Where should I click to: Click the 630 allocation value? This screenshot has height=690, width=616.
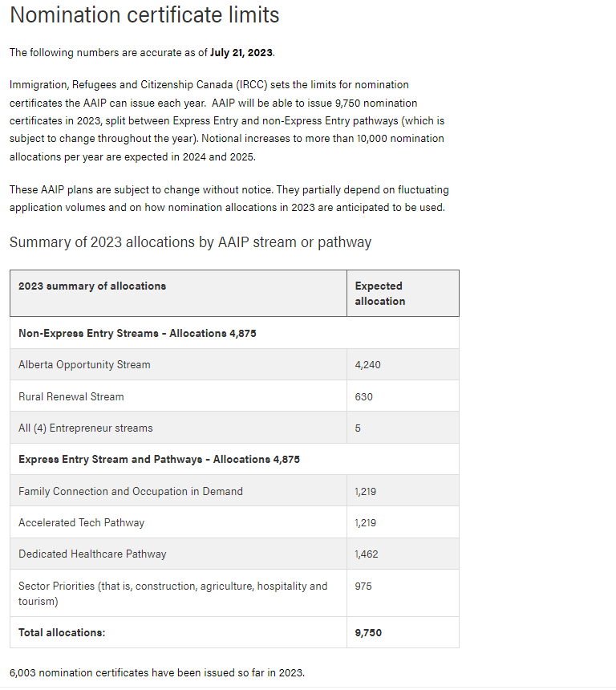364,396
